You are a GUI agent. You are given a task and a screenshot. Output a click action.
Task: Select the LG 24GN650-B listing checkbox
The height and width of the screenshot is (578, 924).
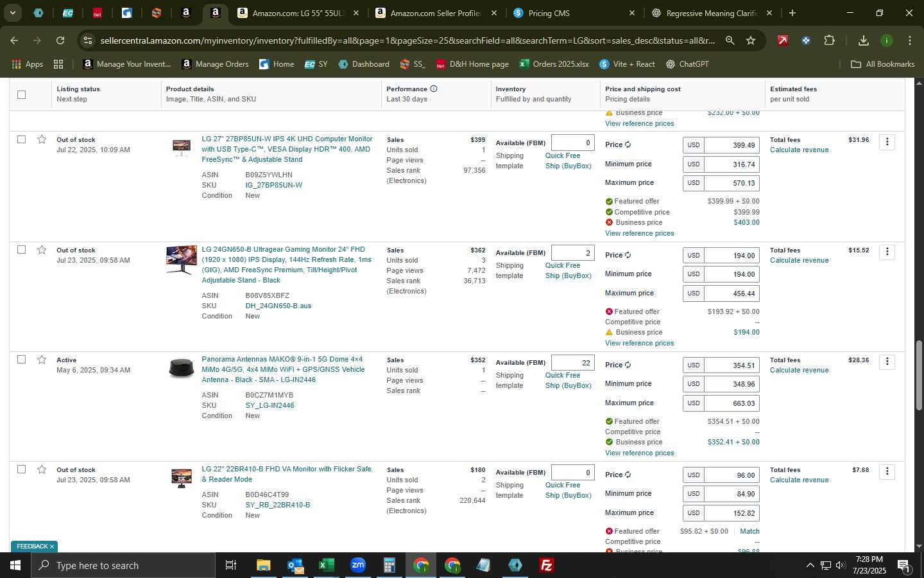(21, 250)
